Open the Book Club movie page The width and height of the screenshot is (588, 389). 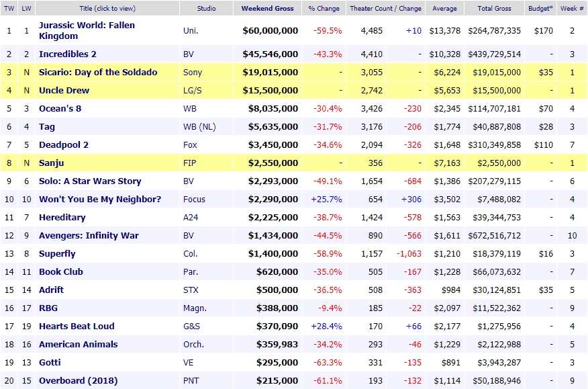tap(61, 272)
